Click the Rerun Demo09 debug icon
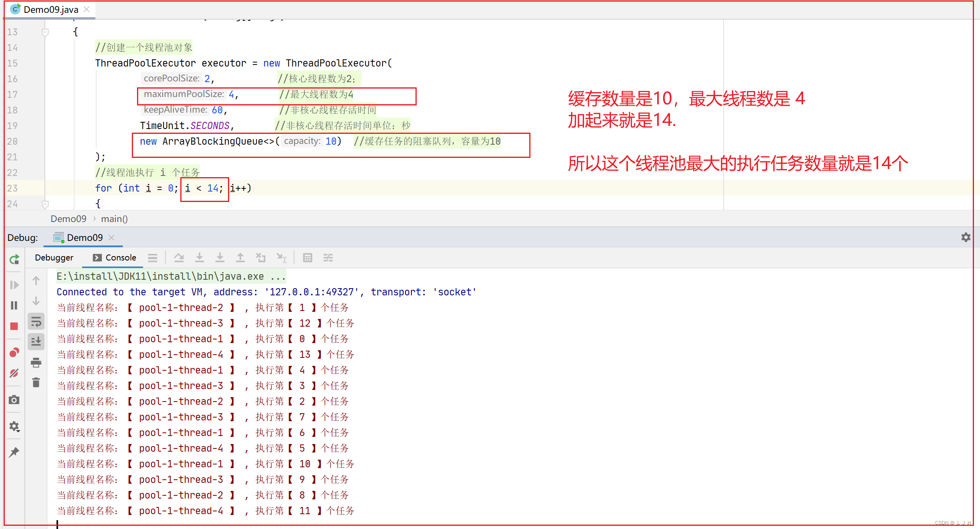The image size is (980, 529). tap(14, 259)
